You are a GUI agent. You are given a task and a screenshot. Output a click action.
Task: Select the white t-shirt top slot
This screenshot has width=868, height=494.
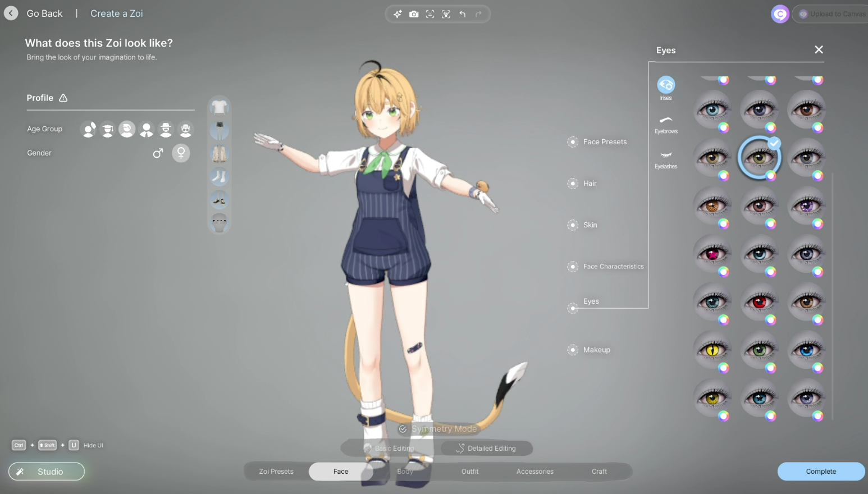click(219, 107)
